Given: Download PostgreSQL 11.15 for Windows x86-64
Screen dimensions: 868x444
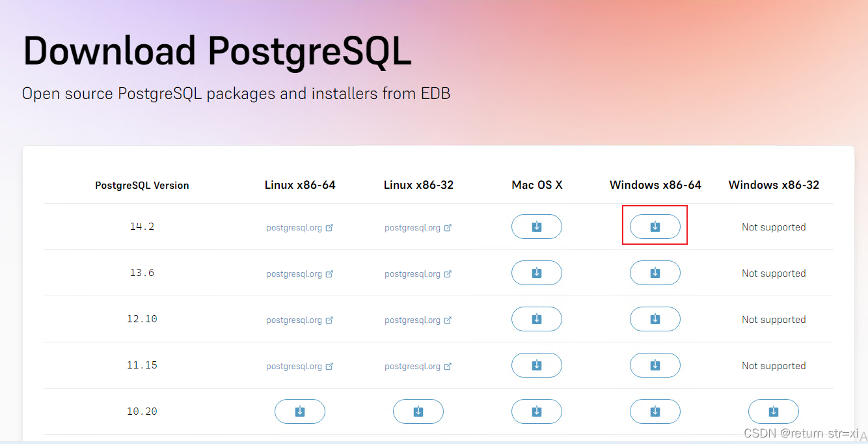Looking at the screenshot, I should point(655,365).
